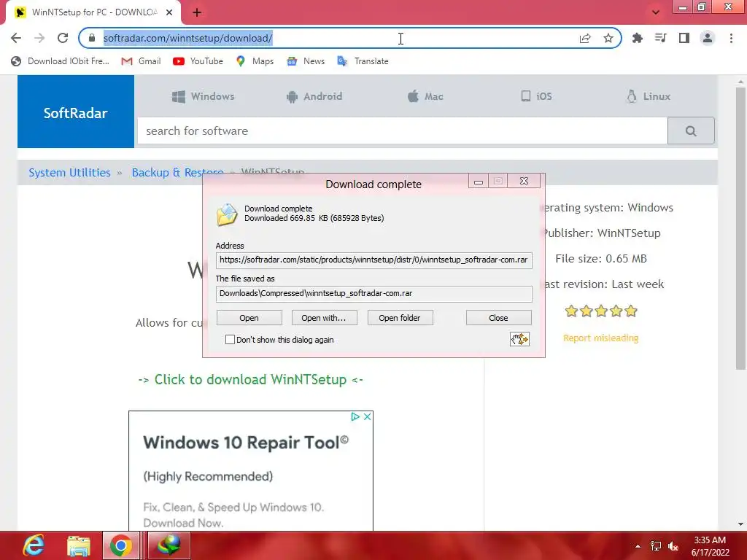Select the iOS platform tab
Viewport: 747px width, 560px height.
(536, 96)
